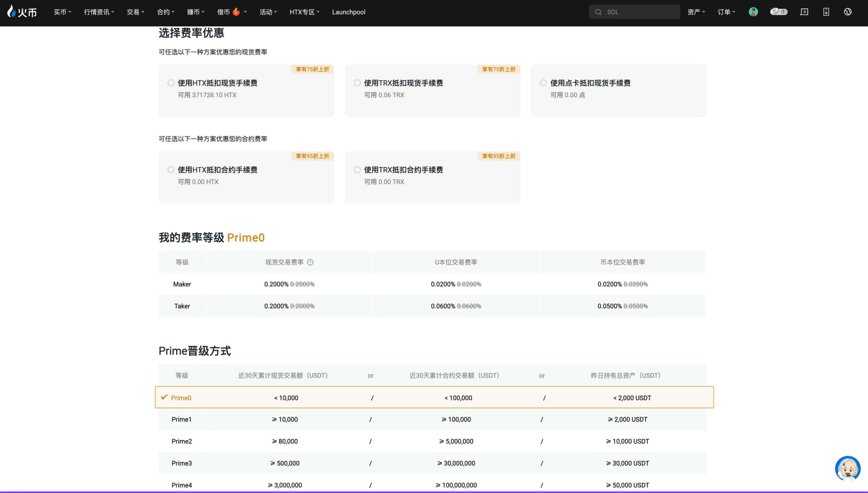868x493 pixels.
Task: Select the Taker row label
Action: (182, 306)
